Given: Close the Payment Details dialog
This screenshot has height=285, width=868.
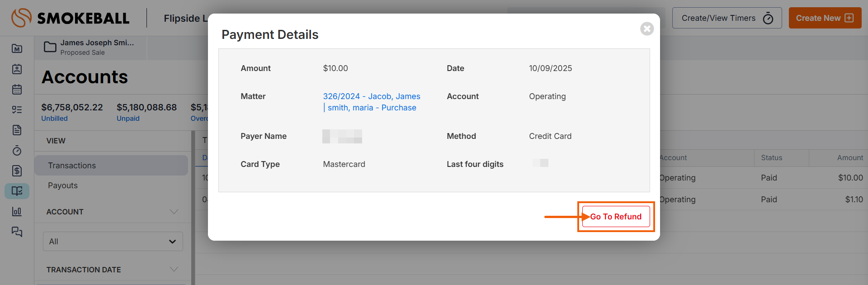Looking at the screenshot, I should tap(647, 29).
